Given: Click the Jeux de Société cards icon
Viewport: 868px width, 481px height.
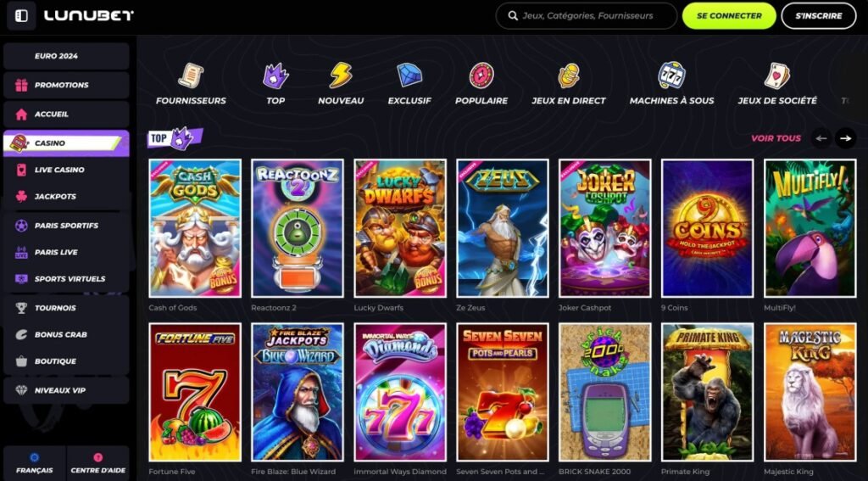Looking at the screenshot, I should 777,76.
